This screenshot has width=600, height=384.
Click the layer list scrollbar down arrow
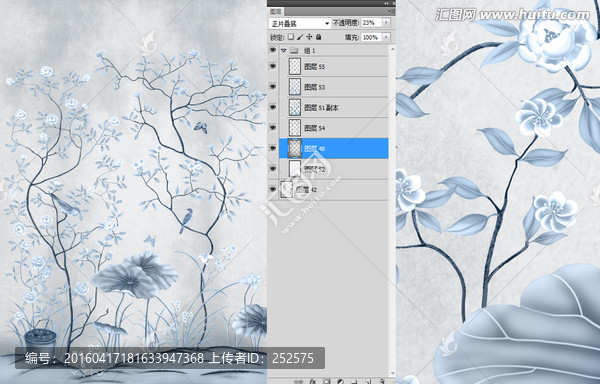tap(392, 373)
